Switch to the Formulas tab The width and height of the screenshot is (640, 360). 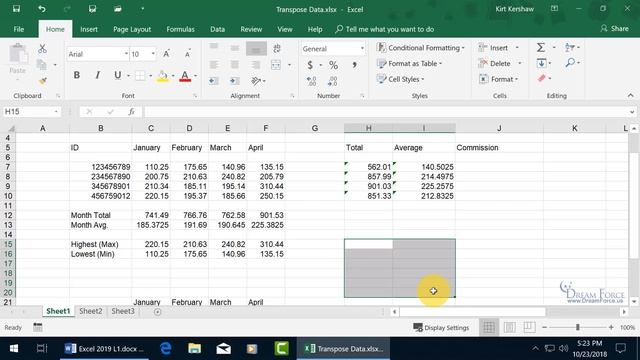[x=180, y=29]
